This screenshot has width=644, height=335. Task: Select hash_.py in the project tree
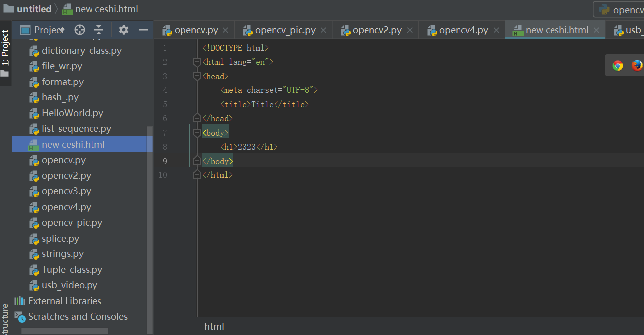60,97
